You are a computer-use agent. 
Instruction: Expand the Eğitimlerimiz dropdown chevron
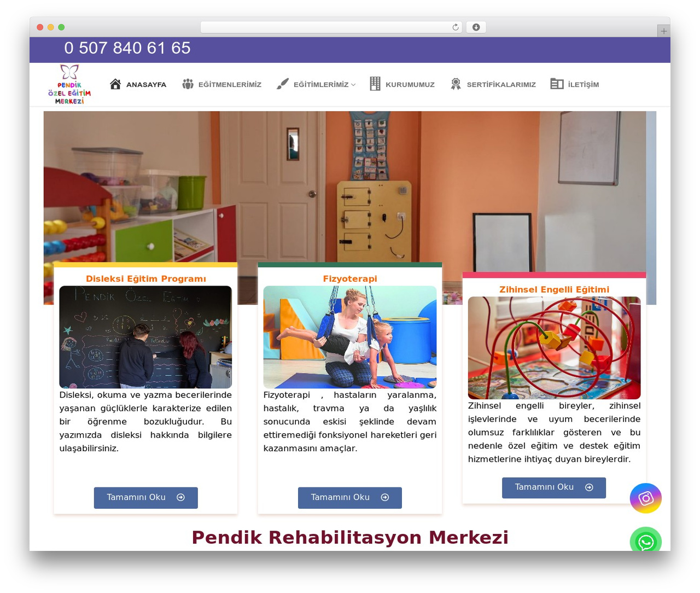tap(353, 85)
